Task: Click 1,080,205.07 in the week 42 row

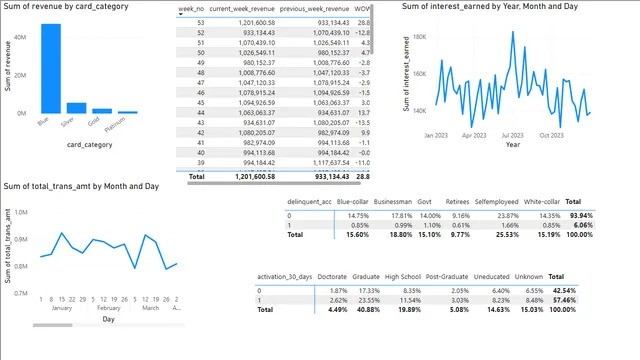Action: (257, 133)
